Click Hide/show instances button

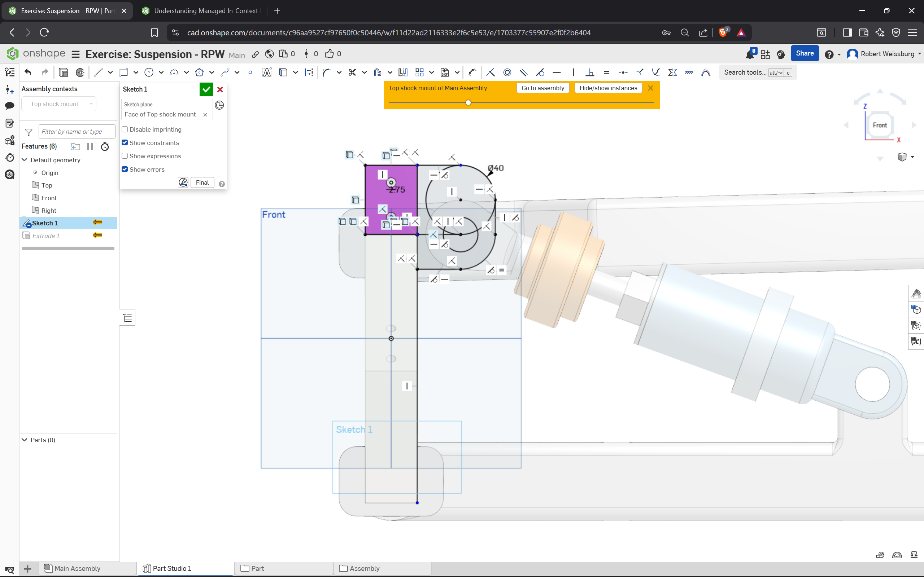(608, 88)
